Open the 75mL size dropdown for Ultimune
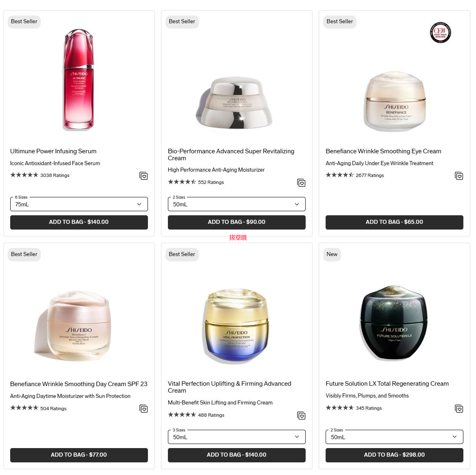This screenshot has height=475, width=476. (79, 204)
